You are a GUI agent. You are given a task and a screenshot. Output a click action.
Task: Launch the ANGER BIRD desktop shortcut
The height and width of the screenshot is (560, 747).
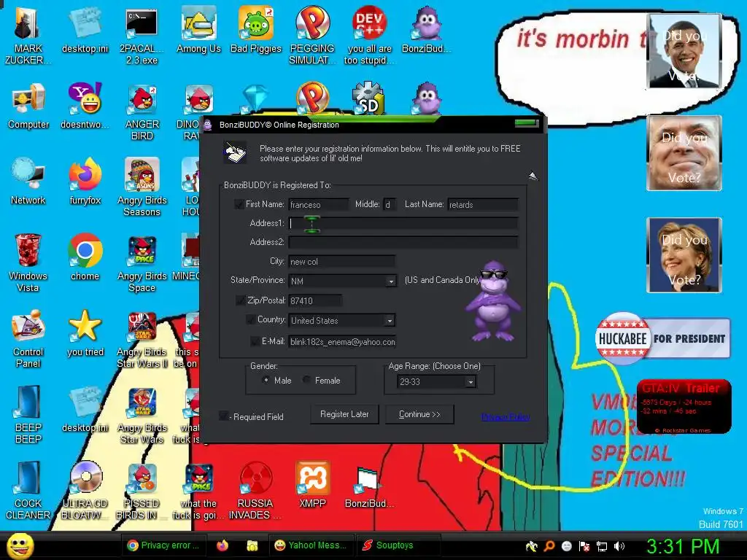(x=142, y=112)
